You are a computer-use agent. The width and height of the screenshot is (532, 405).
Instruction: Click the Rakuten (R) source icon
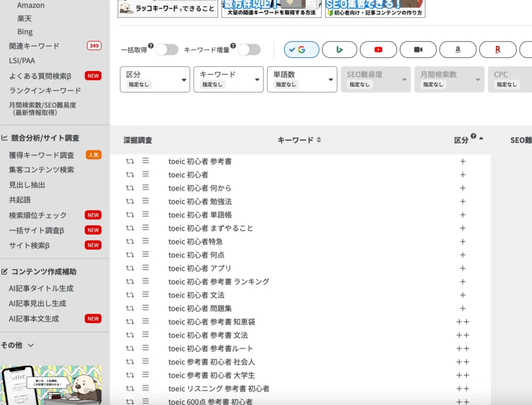tap(498, 49)
